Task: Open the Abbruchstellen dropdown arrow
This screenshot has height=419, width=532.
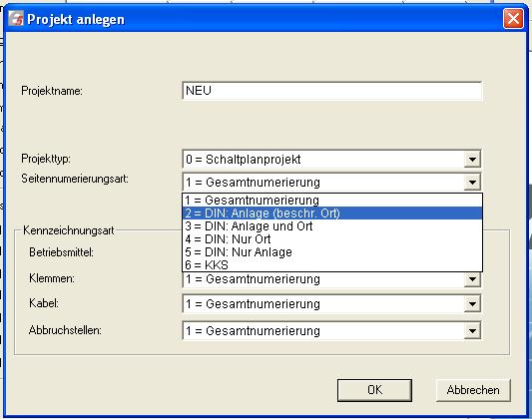Action: [472, 331]
